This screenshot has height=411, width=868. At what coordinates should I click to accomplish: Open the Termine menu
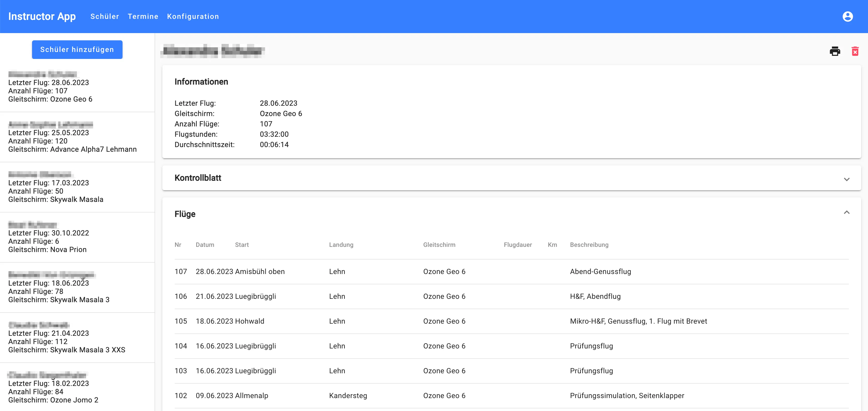point(143,17)
